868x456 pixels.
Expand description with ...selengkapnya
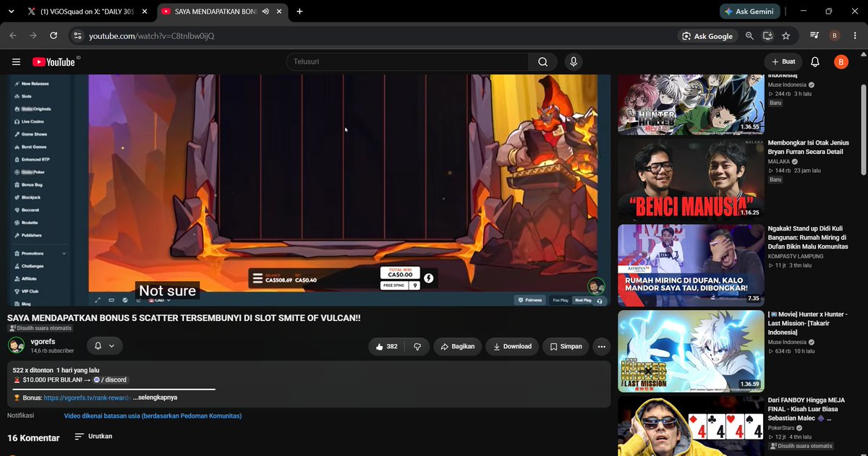[155, 397]
